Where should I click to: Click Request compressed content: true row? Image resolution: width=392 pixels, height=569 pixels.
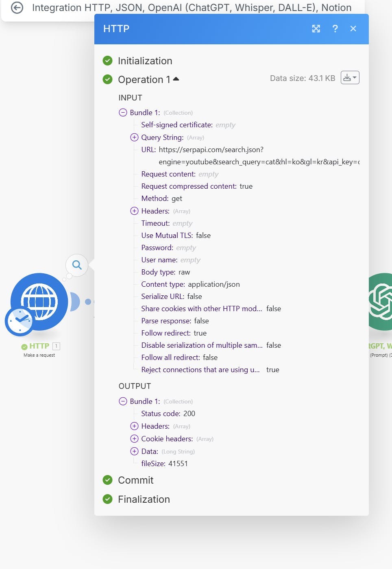(197, 186)
